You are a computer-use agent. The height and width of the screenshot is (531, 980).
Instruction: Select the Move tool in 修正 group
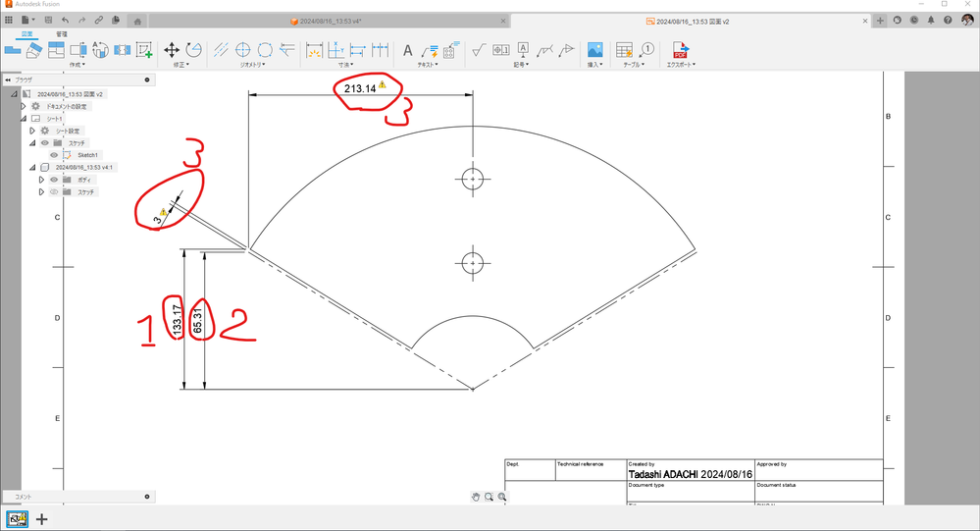click(172, 50)
